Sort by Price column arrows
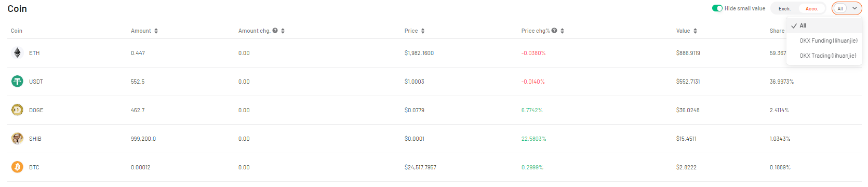 tap(423, 31)
